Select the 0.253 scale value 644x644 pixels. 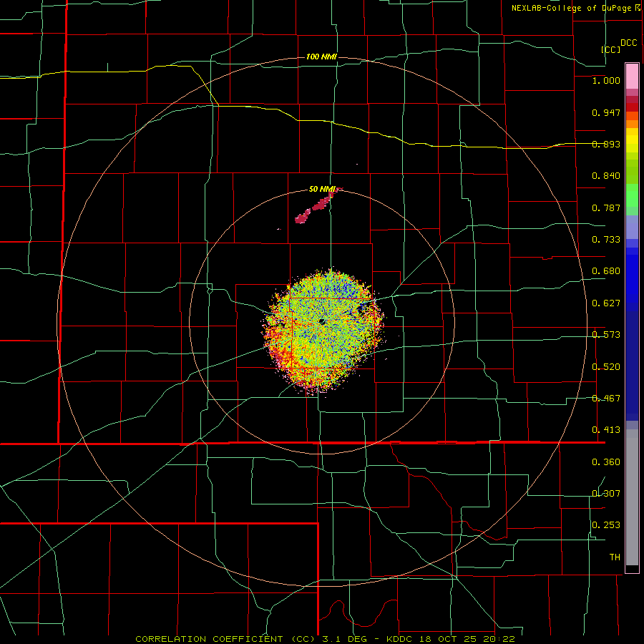point(606,525)
